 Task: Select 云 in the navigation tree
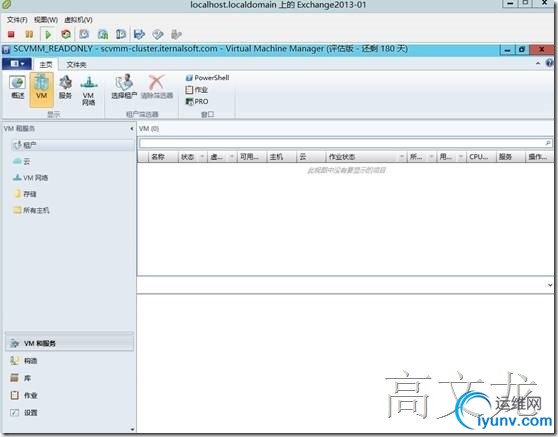21,161
